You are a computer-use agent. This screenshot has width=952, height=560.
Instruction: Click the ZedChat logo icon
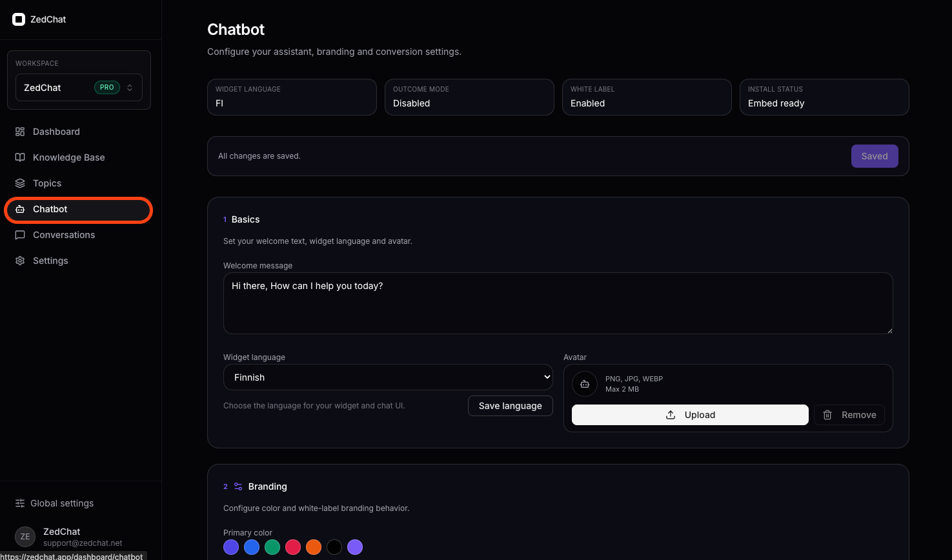pos(19,19)
